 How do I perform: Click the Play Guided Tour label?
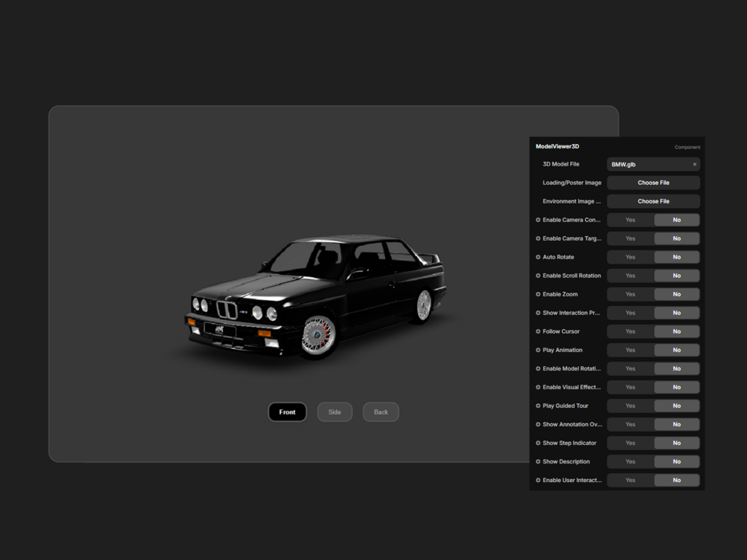565,406
